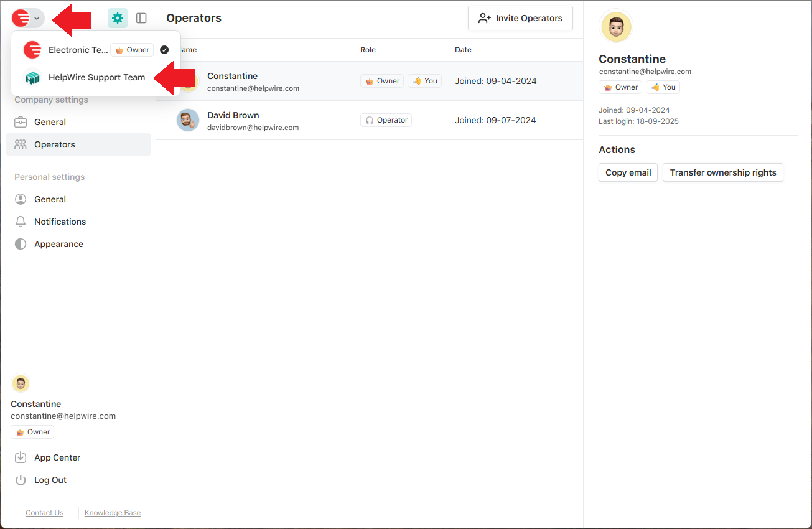This screenshot has width=812, height=529.
Task: Click Constantine's avatar thumbnail
Action: point(615,26)
